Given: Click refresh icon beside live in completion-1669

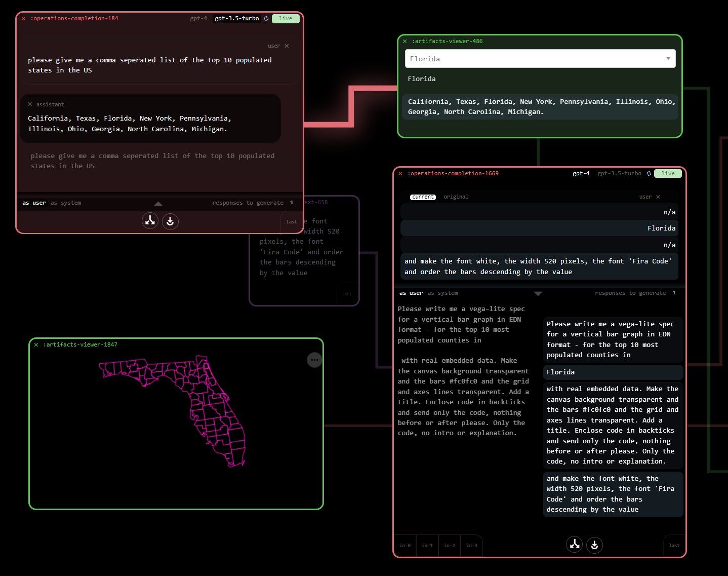Looking at the screenshot, I should point(649,173).
